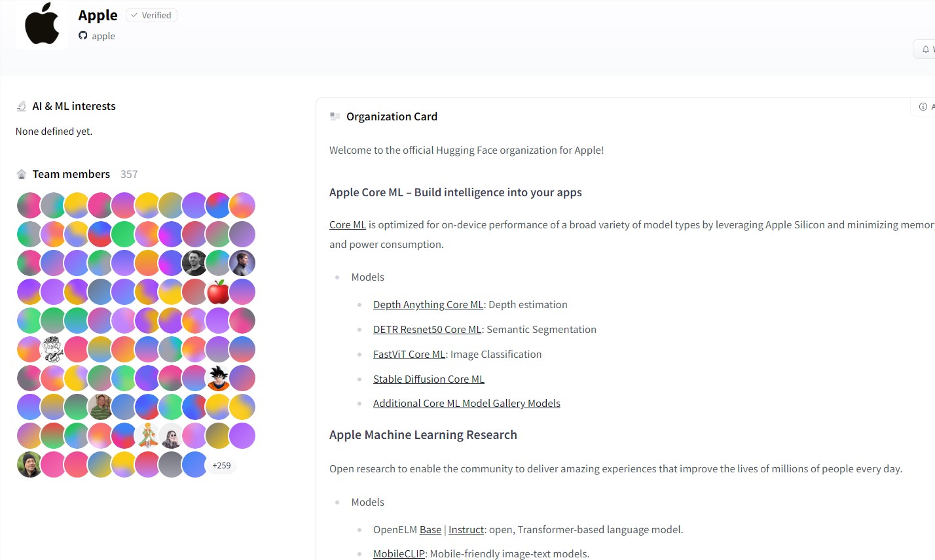Open Stable Diffusion Core ML

point(428,379)
